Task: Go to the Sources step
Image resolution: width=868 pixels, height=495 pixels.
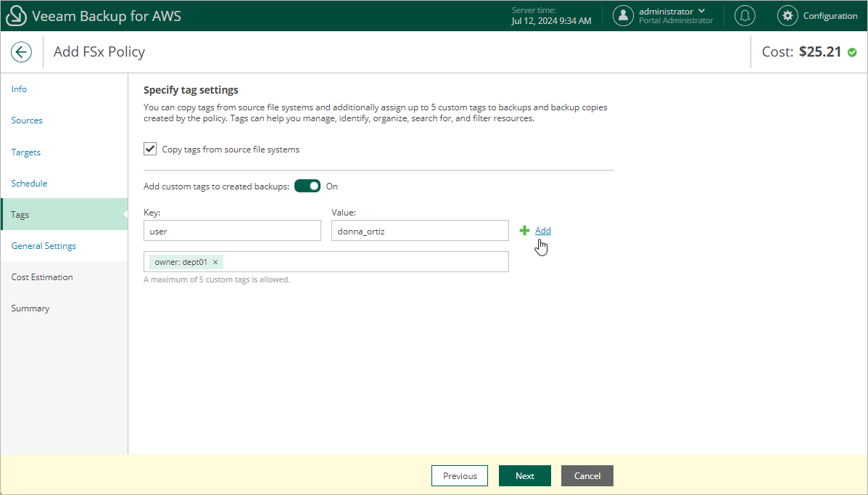Action: (x=27, y=120)
